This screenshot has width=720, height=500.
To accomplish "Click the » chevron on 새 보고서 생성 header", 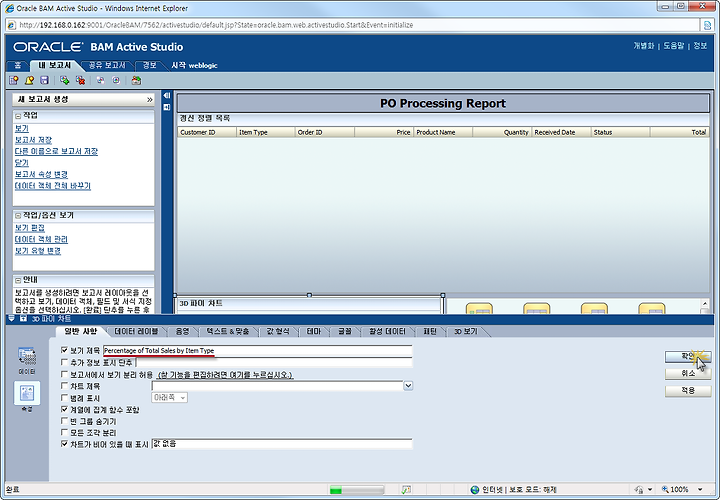I will click(x=149, y=99).
